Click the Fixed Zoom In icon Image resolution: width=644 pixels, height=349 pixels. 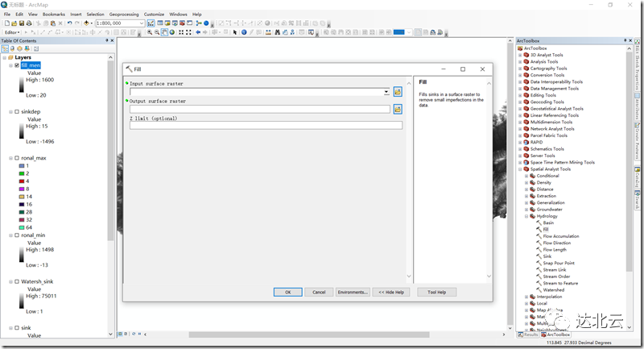[181, 32]
